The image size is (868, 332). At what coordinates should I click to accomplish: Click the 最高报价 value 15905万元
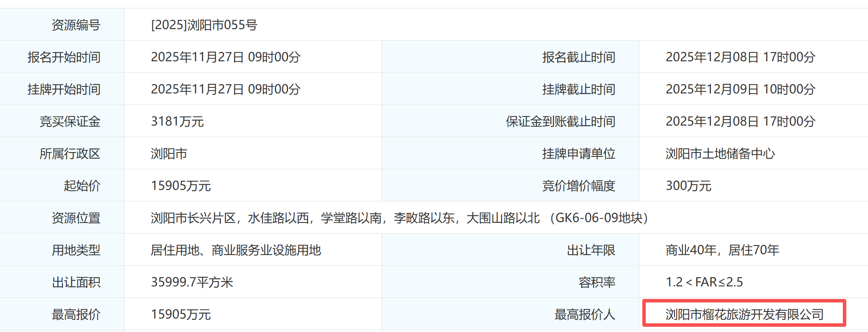point(181,314)
